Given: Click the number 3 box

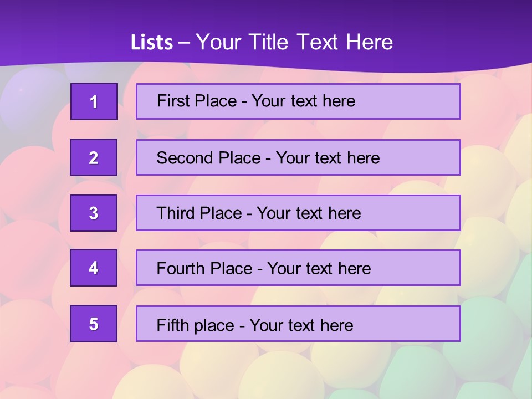Looking at the screenshot, I should [x=94, y=213].
